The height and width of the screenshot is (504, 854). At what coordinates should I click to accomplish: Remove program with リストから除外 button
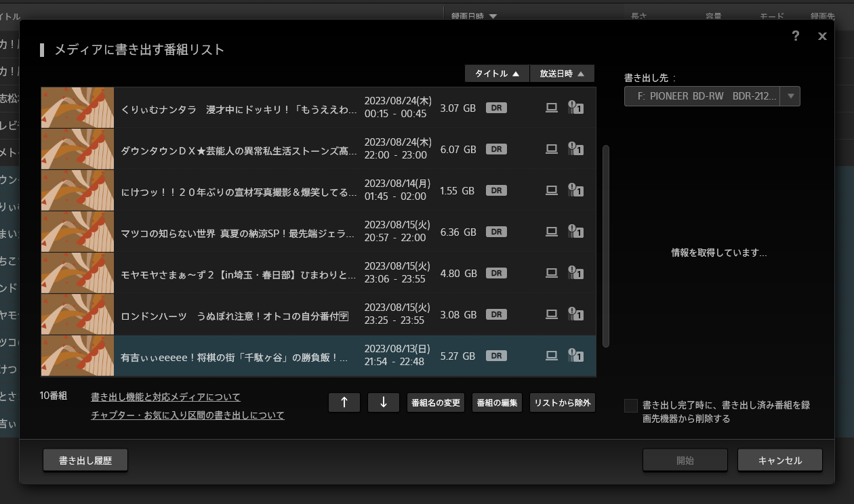pyautogui.click(x=562, y=402)
